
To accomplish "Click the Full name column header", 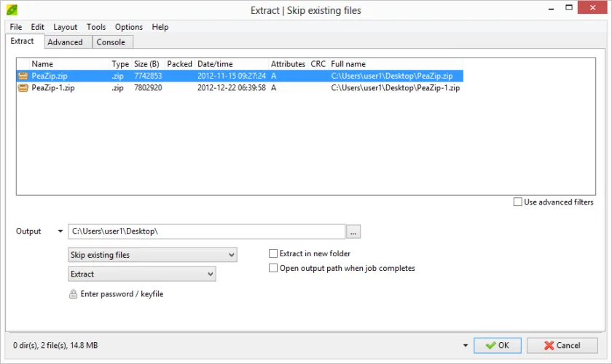I will pyautogui.click(x=396, y=64).
